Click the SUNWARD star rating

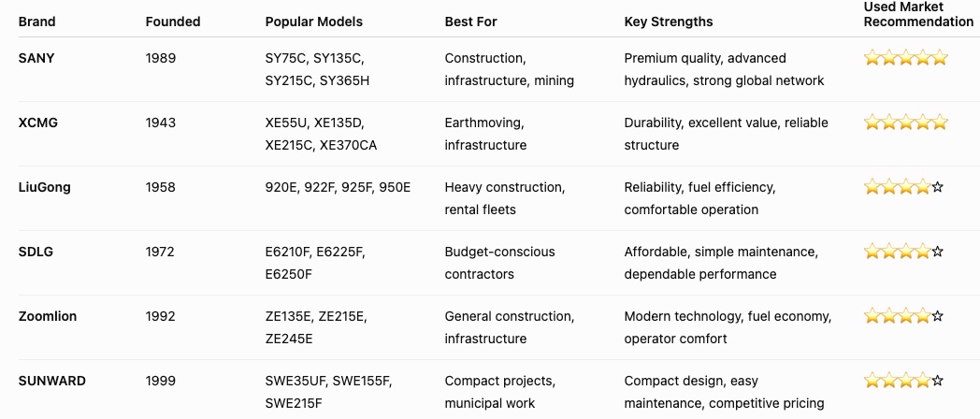[x=903, y=381]
